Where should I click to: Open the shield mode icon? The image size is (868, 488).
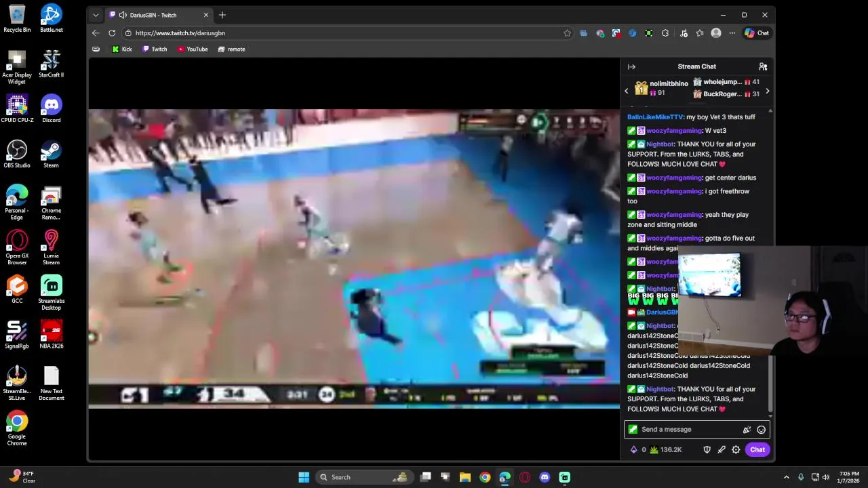point(707,449)
